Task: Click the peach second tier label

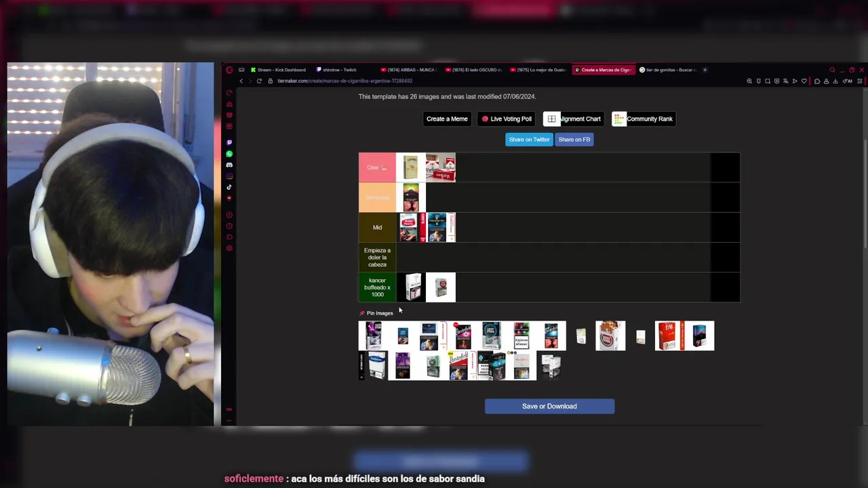Action: click(377, 197)
